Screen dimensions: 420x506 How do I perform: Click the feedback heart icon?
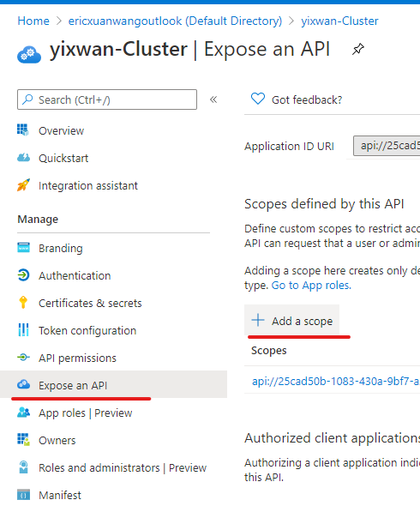[x=258, y=99]
